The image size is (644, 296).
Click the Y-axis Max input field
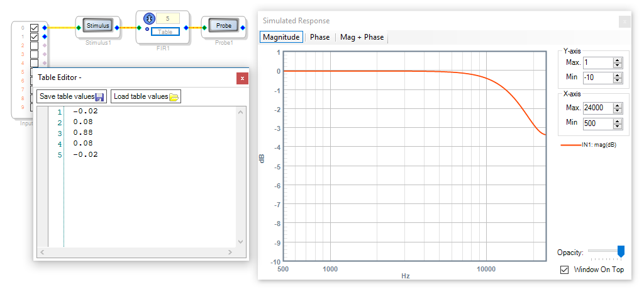(x=598, y=62)
